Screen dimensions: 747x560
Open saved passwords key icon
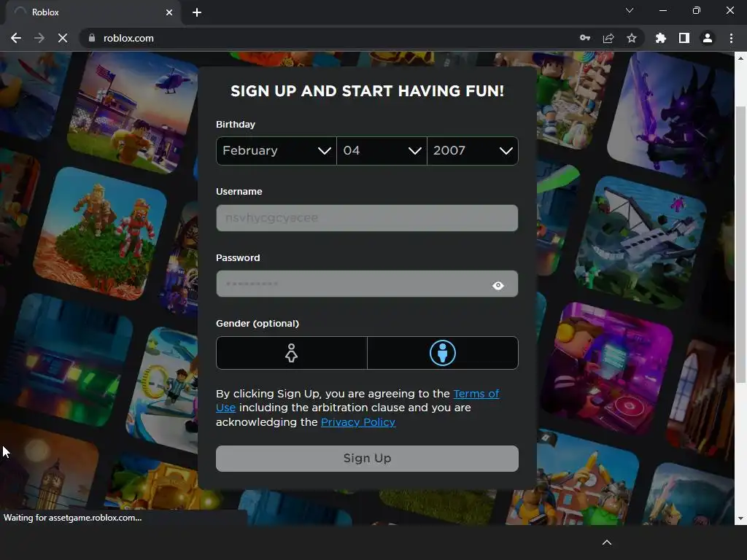pos(585,38)
